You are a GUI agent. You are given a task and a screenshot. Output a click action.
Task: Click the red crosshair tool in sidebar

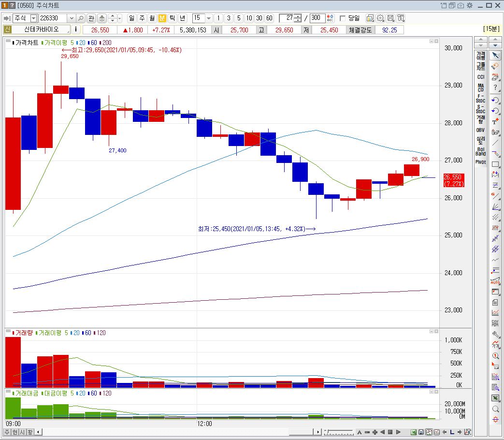[x=495, y=419]
